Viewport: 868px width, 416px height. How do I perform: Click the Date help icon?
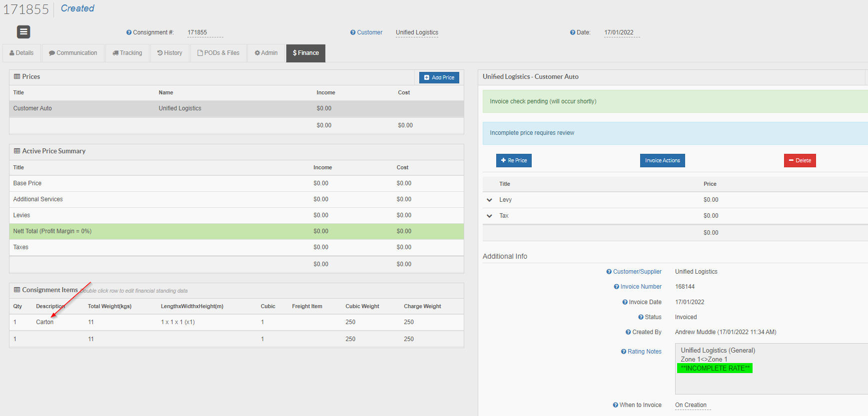[x=573, y=32]
